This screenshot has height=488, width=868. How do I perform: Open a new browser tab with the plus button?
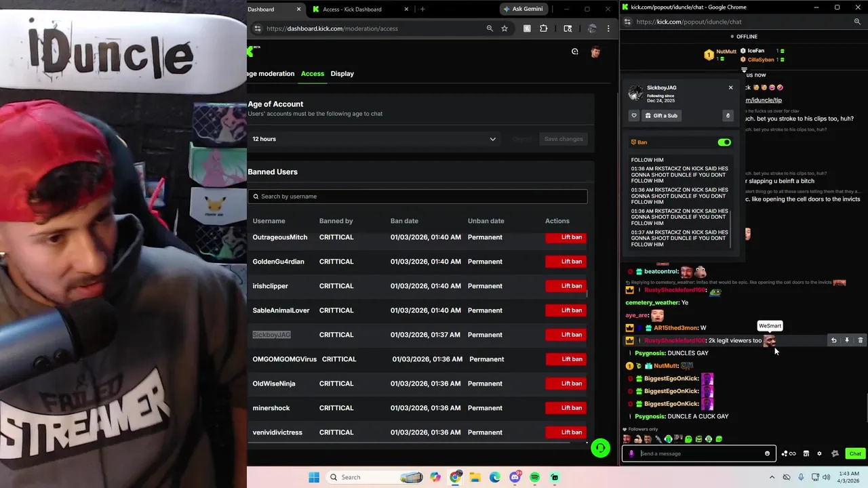point(422,9)
